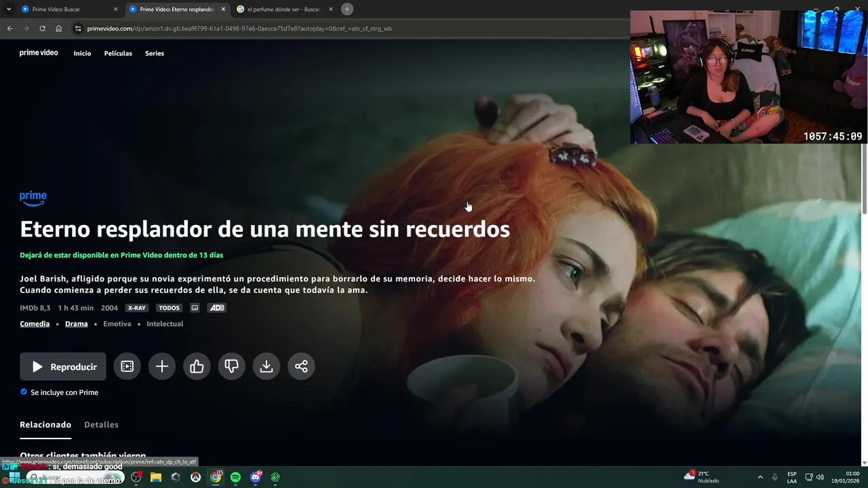
Task: Click the TODOS age rating badge
Action: (169, 308)
